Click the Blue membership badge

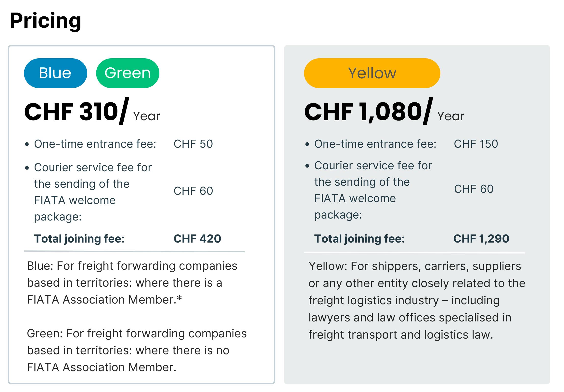(55, 73)
